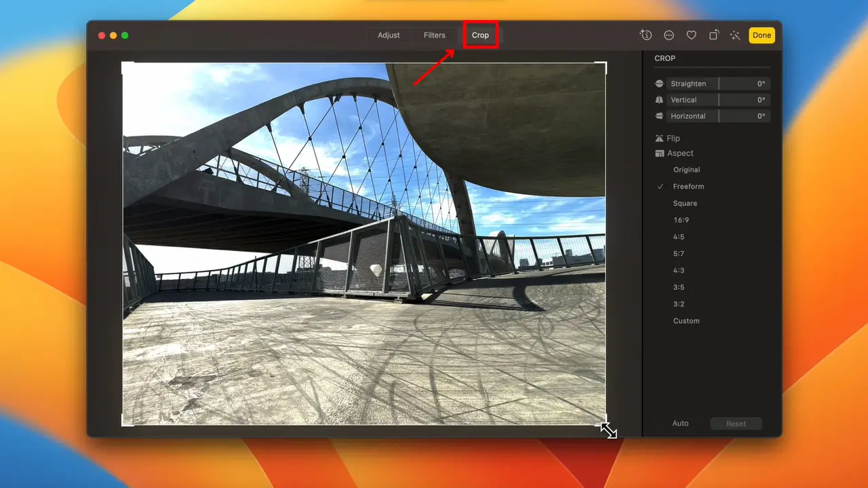Click the Flip icon to mirror the image
This screenshot has height=488, width=868.
point(658,138)
